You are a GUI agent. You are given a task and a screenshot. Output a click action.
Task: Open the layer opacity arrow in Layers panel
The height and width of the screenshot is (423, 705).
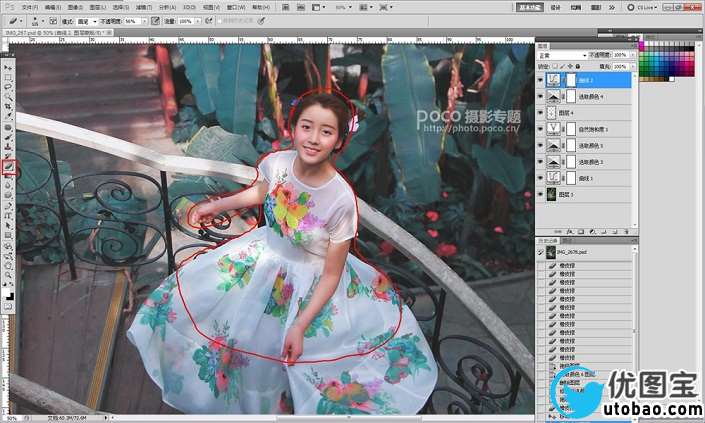point(632,55)
